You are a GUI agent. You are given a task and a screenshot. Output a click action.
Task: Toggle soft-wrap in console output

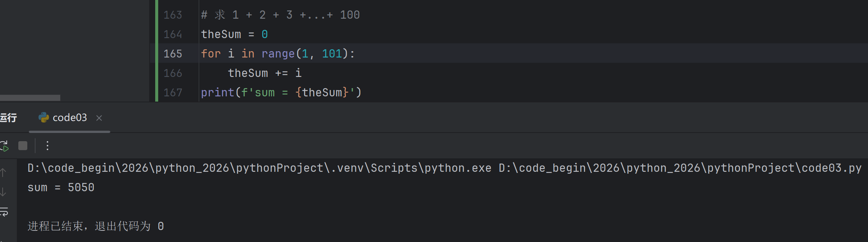pos(4,212)
